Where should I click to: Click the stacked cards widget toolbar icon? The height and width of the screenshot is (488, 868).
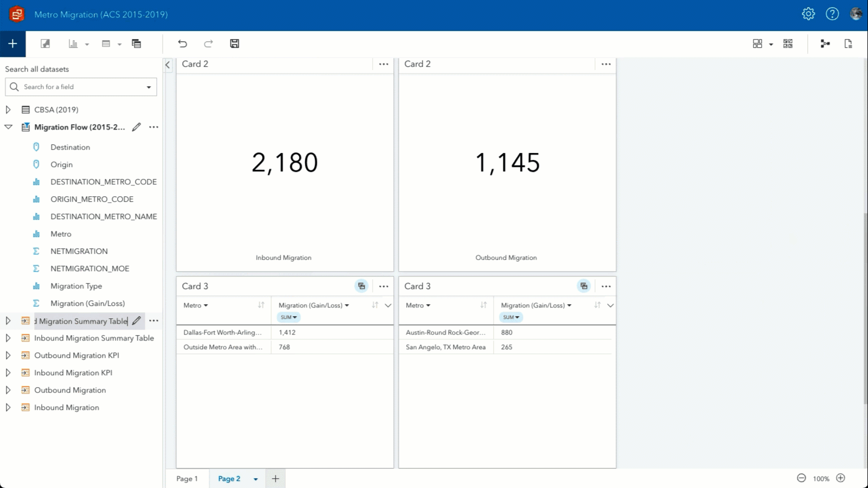[x=137, y=44]
